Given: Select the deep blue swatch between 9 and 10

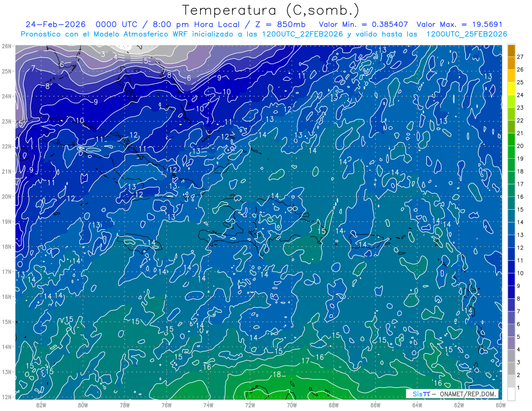Looking at the screenshot, I should click(x=511, y=279).
